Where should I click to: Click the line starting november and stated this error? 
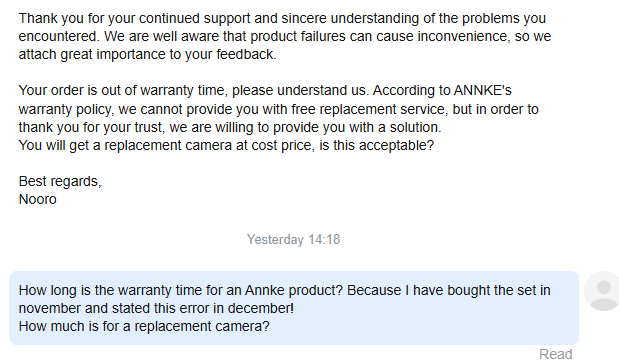(x=156, y=308)
